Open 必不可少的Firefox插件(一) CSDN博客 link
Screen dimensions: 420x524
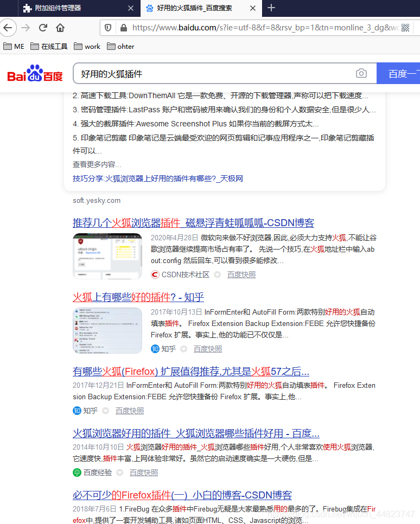(x=182, y=495)
